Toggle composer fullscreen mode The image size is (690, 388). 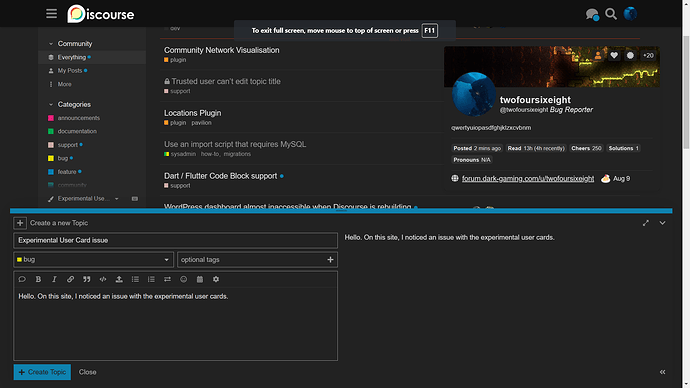[646, 223]
